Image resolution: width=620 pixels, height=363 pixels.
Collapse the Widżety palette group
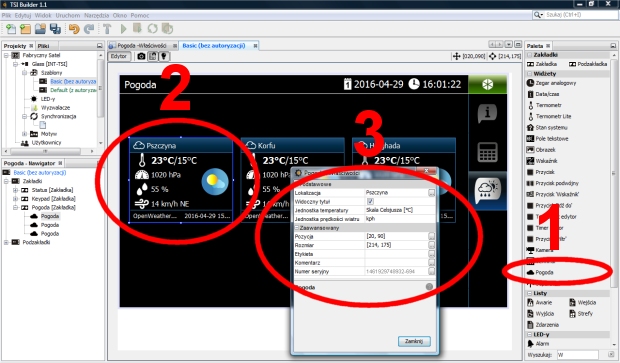[x=529, y=74]
